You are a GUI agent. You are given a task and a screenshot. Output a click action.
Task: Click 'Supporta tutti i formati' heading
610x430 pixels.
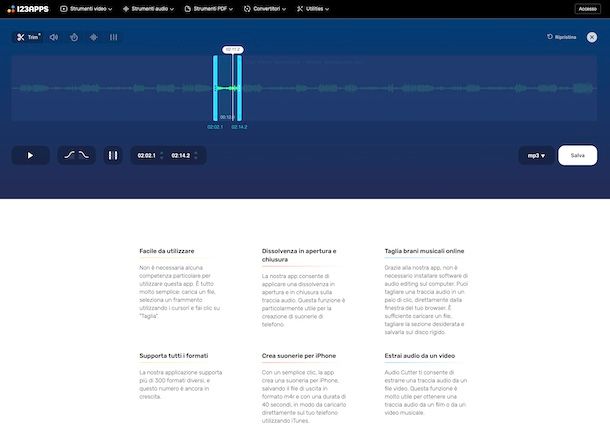click(174, 356)
